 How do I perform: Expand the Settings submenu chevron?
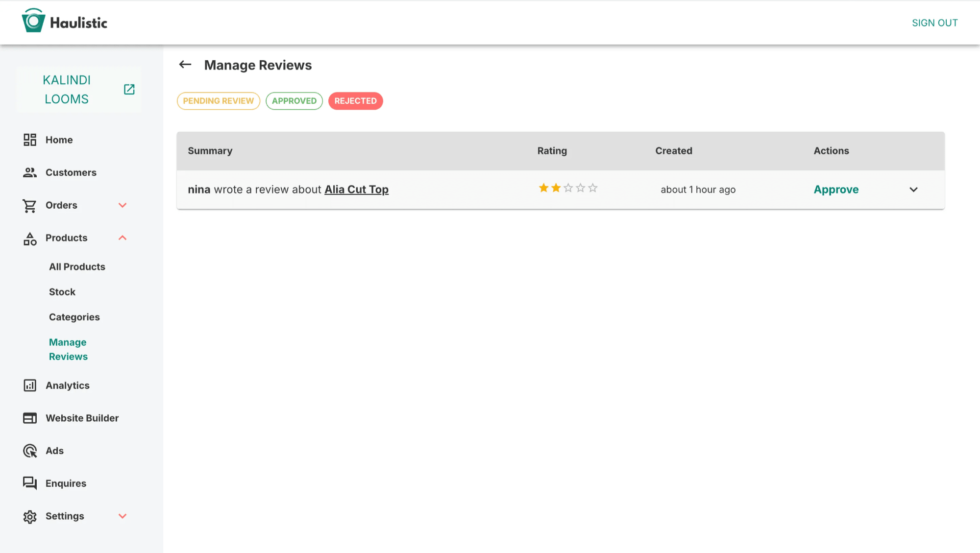tap(122, 516)
